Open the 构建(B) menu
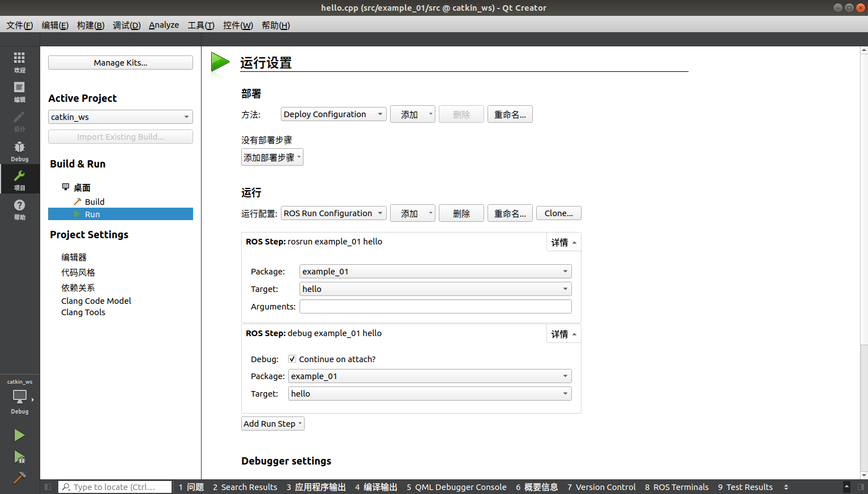The height and width of the screenshot is (494, 868). 91,25
